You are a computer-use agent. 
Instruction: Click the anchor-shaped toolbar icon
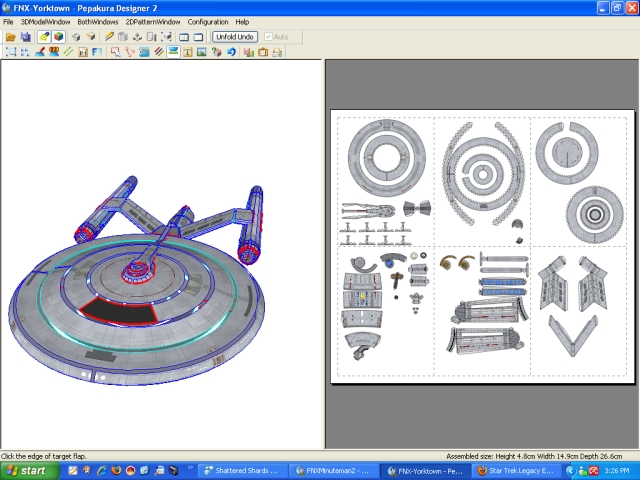[137, 37]
